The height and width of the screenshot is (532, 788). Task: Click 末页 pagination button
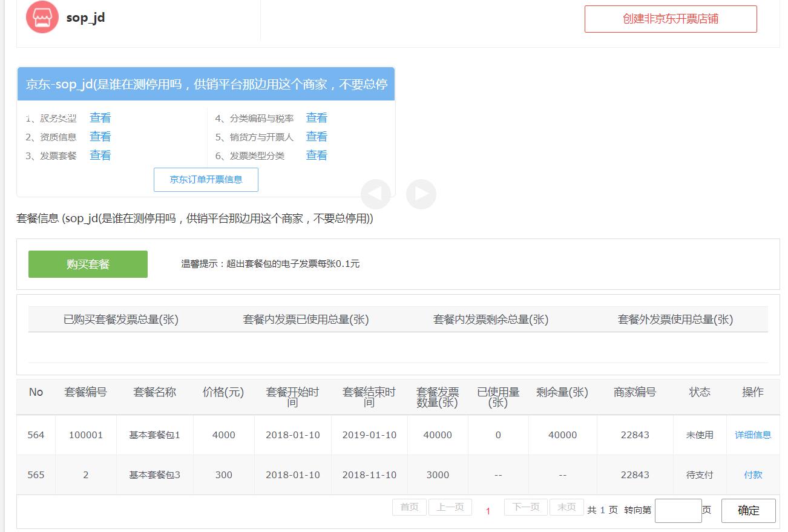566,507
